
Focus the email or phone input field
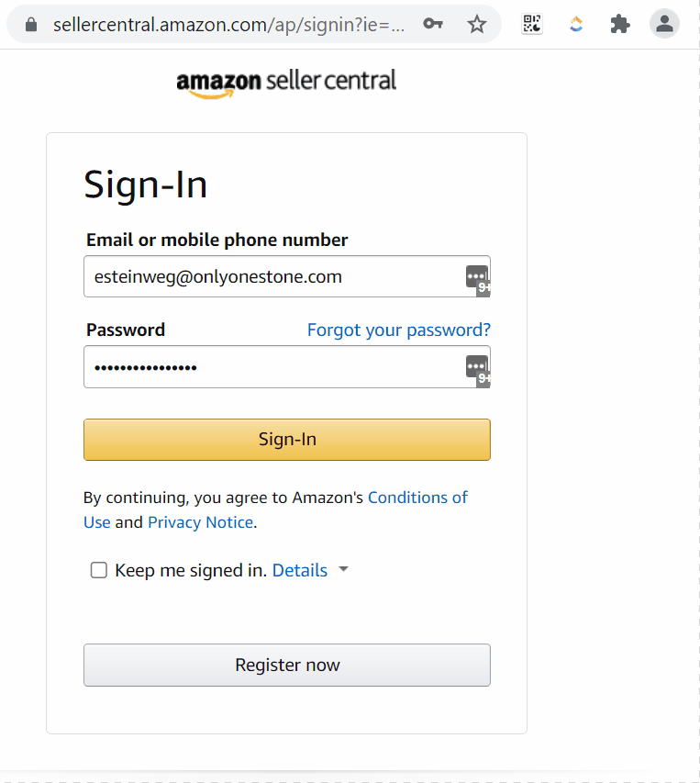click(x=287, y=276)
